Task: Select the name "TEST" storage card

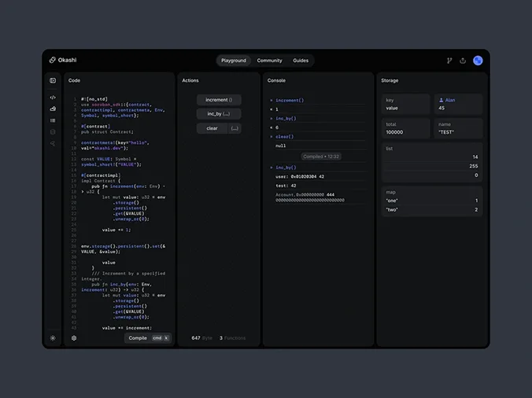Action: point(458,128)
